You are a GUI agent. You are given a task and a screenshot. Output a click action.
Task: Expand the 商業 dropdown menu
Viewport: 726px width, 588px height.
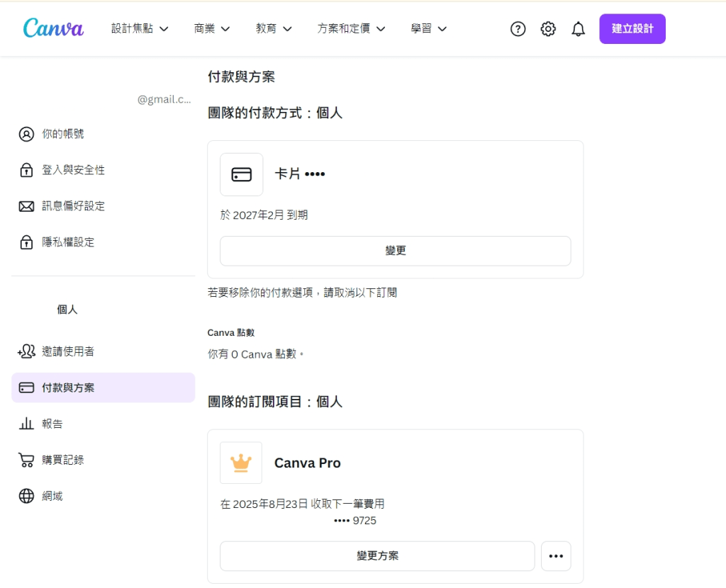pos(212,29)
